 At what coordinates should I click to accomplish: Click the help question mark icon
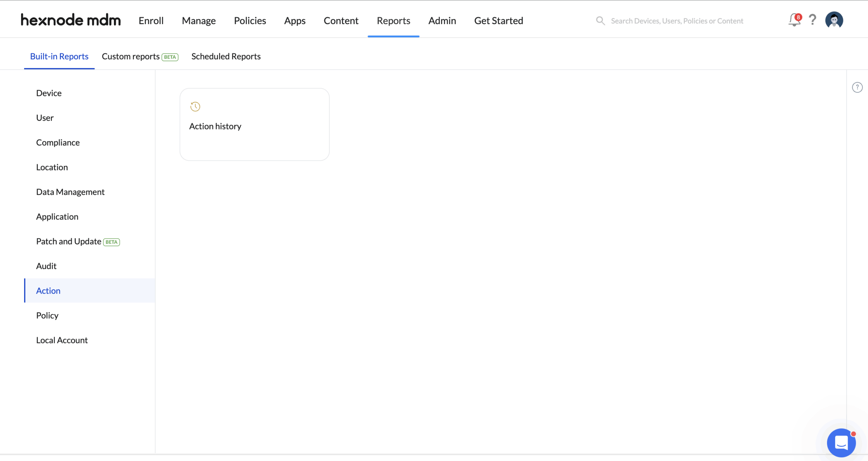coord(813,20)
